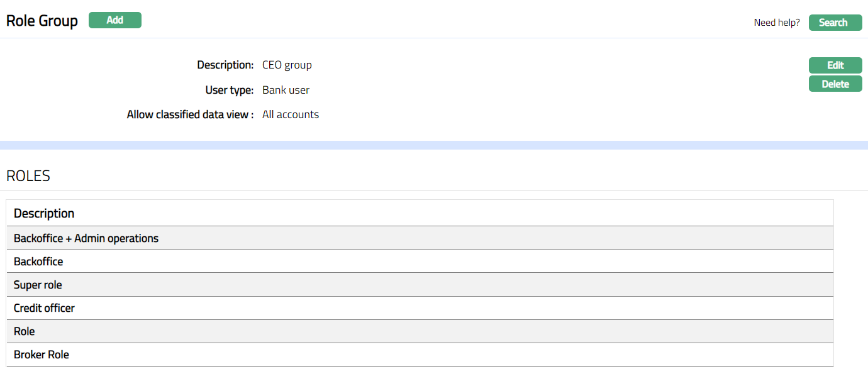Screen dimensions: 868x374
Task: Open the Backoffice role row
Action: (x=38, y=261)
